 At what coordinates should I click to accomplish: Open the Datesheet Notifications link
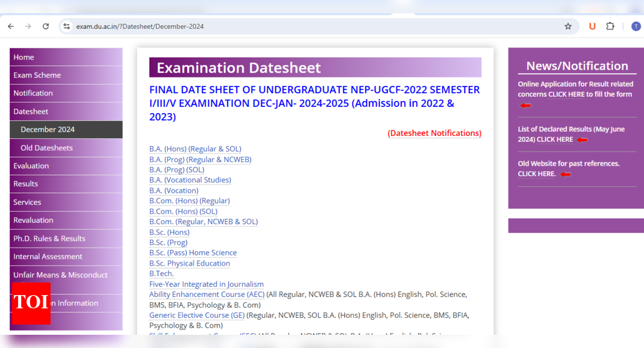click(x=435, y=133)
